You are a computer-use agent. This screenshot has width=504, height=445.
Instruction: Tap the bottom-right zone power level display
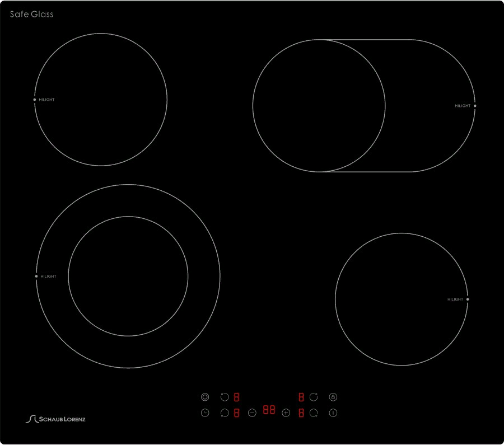pos(301,413)
